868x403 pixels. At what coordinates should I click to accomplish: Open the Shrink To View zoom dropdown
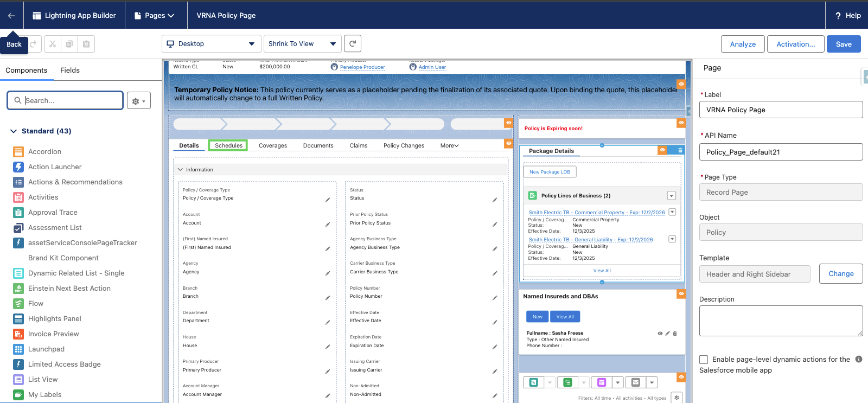(303, 44)
